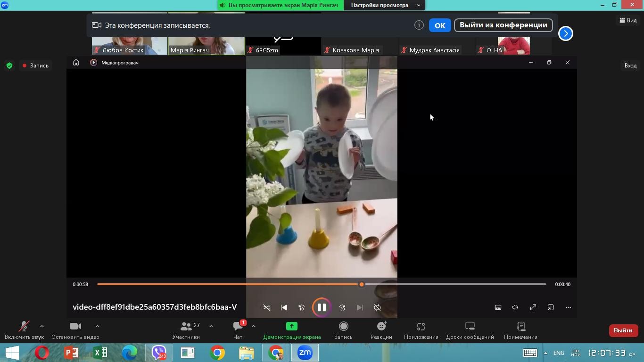Toggle repeat mode in the media player
This screenshot has height=362, width=644.
(377, 307)
